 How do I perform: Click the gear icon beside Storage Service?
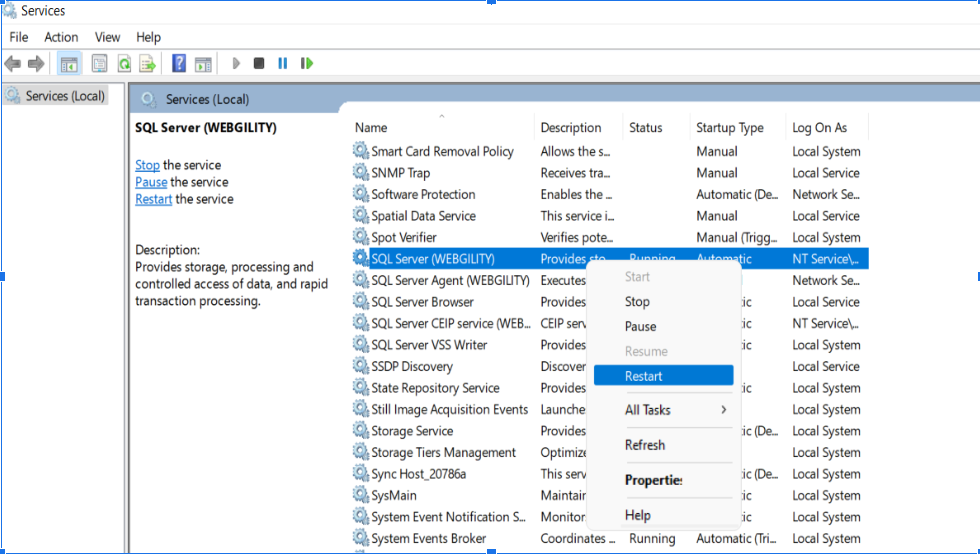tap(361, 430)
